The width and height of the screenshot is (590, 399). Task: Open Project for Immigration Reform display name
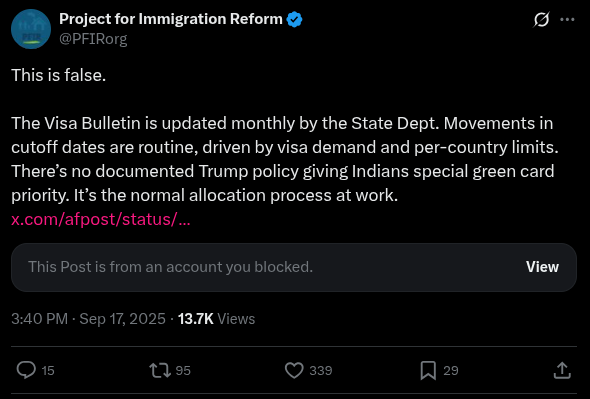(171, 19)
